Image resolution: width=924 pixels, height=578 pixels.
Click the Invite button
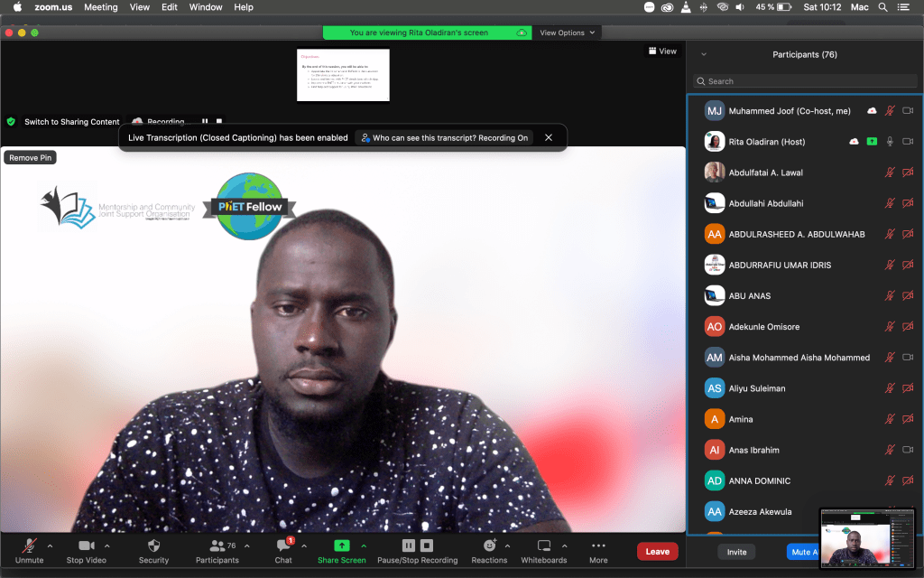point(737,552)
